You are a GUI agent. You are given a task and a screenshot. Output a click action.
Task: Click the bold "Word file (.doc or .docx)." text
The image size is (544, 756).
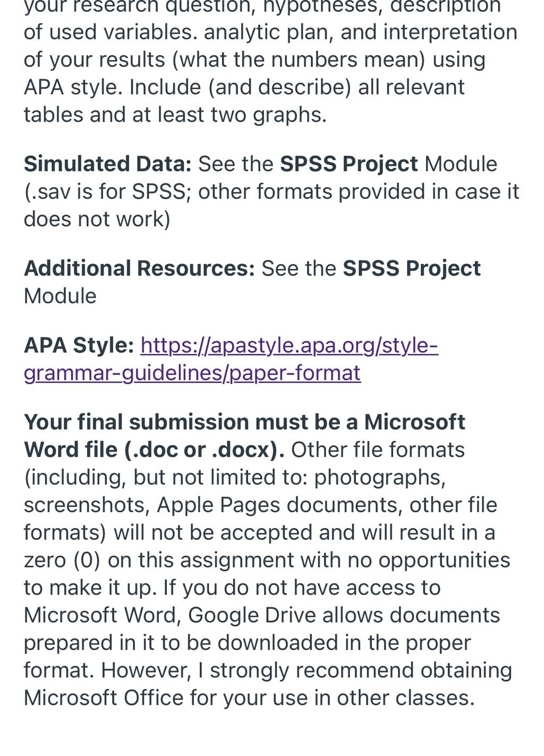(x=154, y=450)
